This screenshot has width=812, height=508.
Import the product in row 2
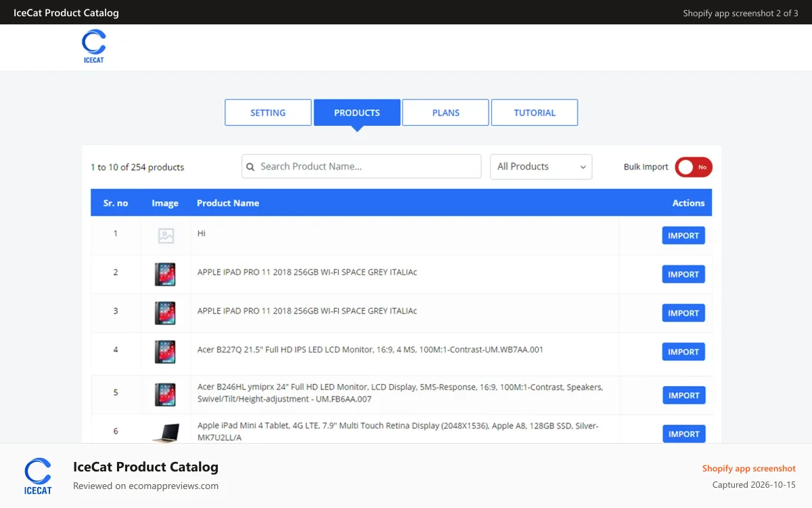click(683, 274)
